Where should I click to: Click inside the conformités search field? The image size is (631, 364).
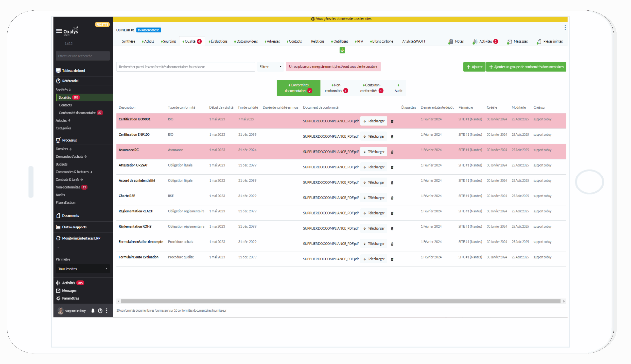tap(186, 67)
